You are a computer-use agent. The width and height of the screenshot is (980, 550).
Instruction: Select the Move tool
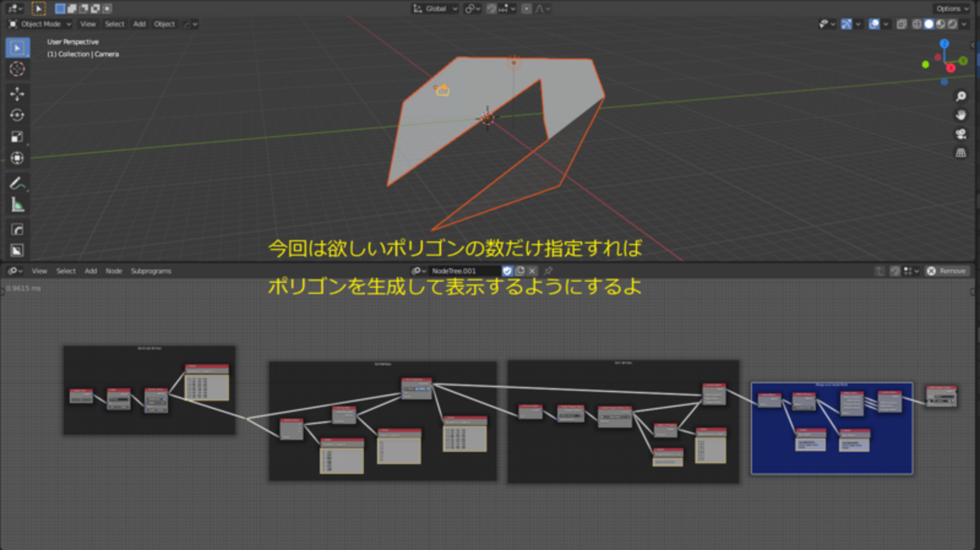[17, 93]
